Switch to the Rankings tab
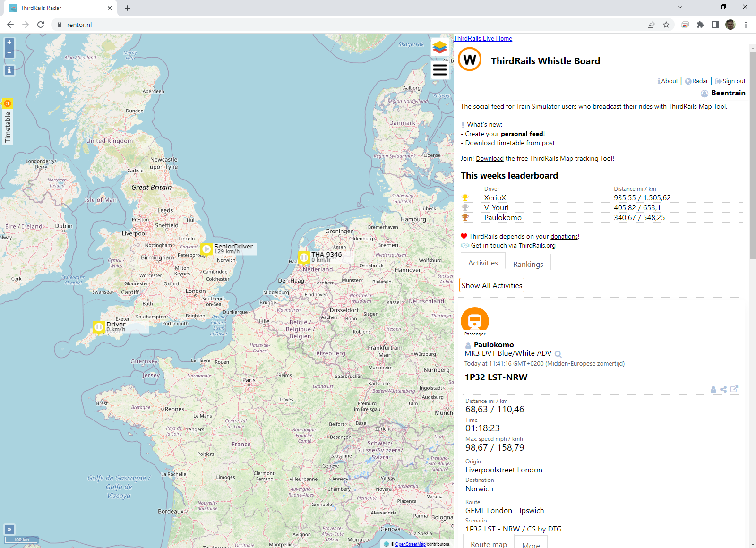Screen dimensions: 756x548 point(528,264)
